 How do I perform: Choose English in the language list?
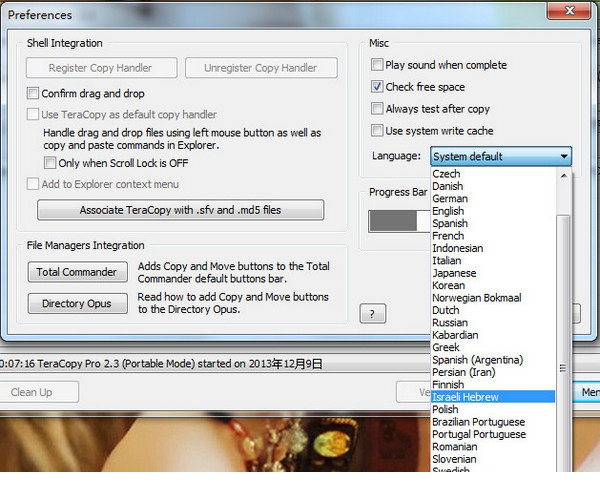coord(493,211)
